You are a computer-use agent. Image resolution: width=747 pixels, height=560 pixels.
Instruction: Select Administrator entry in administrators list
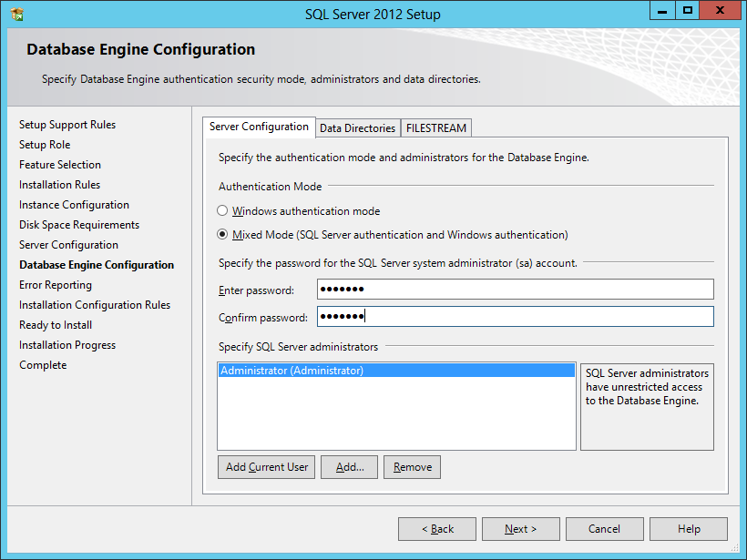coord(292,372)
